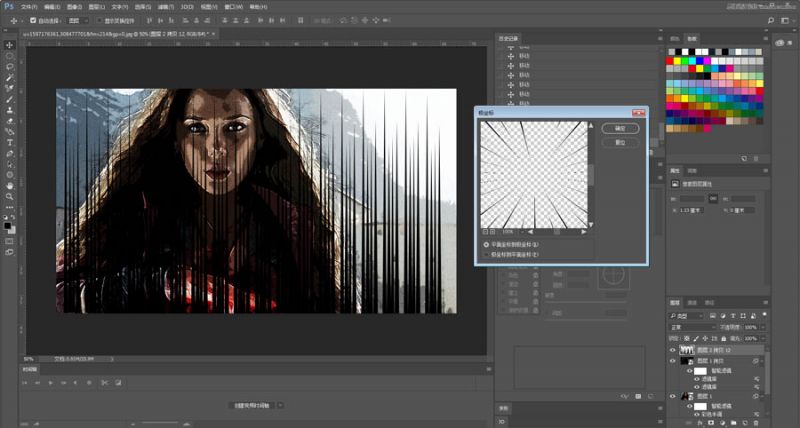Image resolution: width=800 pixels, height=428 pixels.
Task: Select the Lasso tool
Action: 10,66
